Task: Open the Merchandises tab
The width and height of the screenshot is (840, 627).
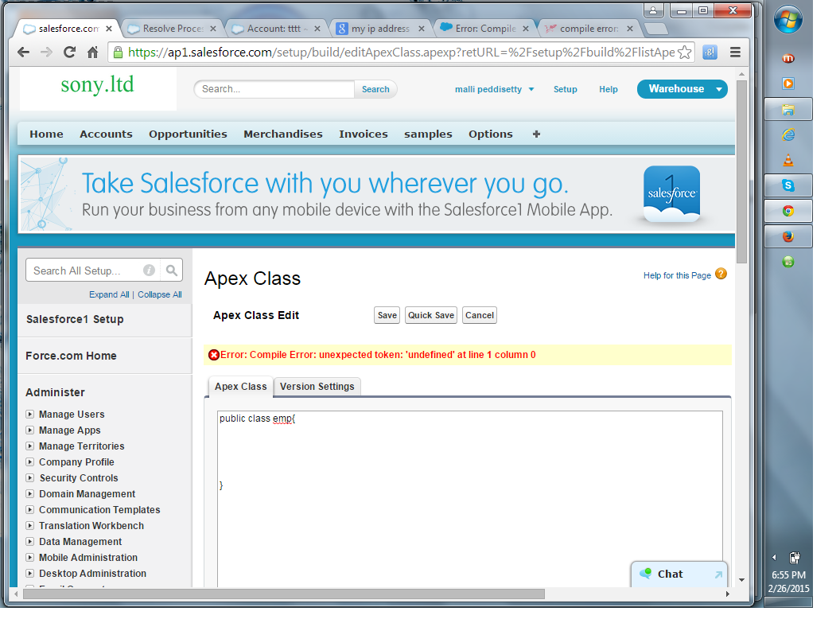Action: point(283,134)
